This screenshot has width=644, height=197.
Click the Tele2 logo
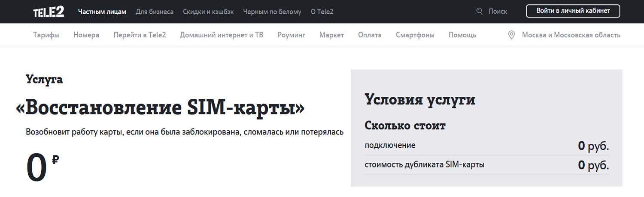point(49,12)
